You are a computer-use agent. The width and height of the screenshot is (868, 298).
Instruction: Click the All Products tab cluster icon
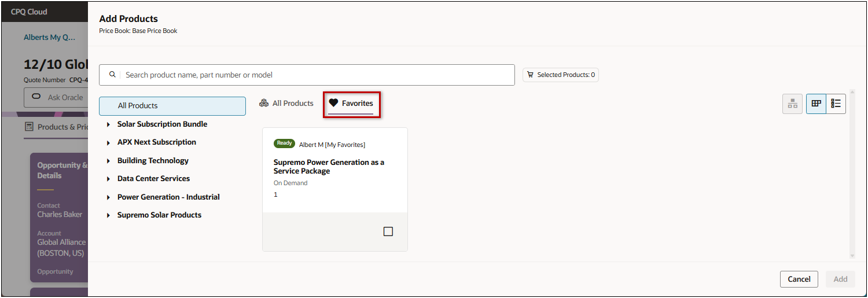click(264, 103)
